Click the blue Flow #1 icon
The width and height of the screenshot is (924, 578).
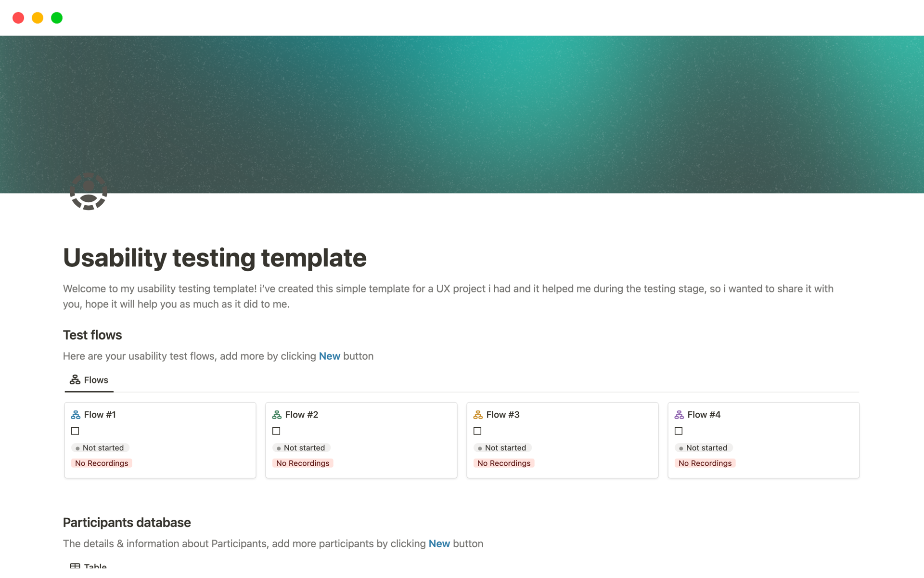tap(76, 415)
